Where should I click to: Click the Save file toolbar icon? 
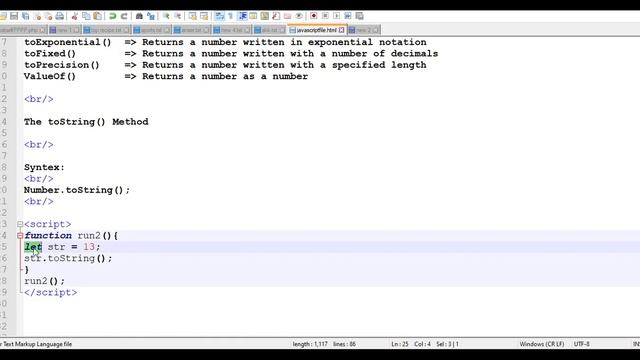pyautogui.click(x=14, y=16)
